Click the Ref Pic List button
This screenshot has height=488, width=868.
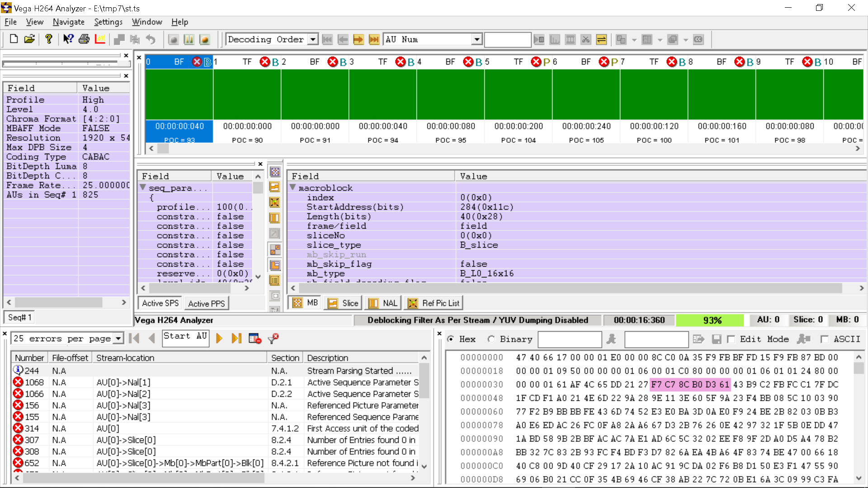coord(434,303)
